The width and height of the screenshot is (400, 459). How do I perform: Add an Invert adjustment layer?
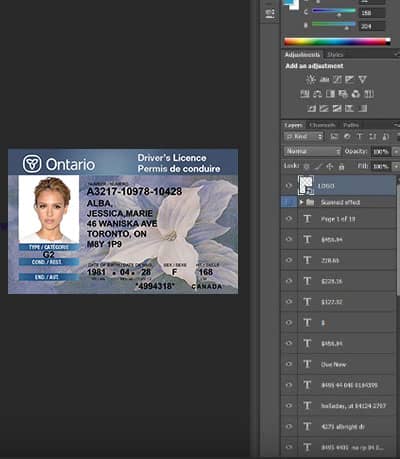coord(311,108)
